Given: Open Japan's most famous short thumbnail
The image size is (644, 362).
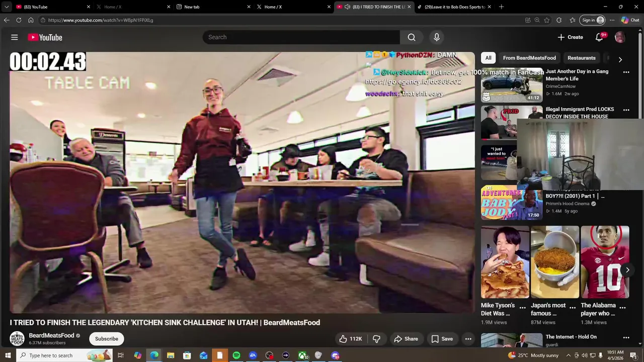Looking at the screenshot, I should coord(555,262).
